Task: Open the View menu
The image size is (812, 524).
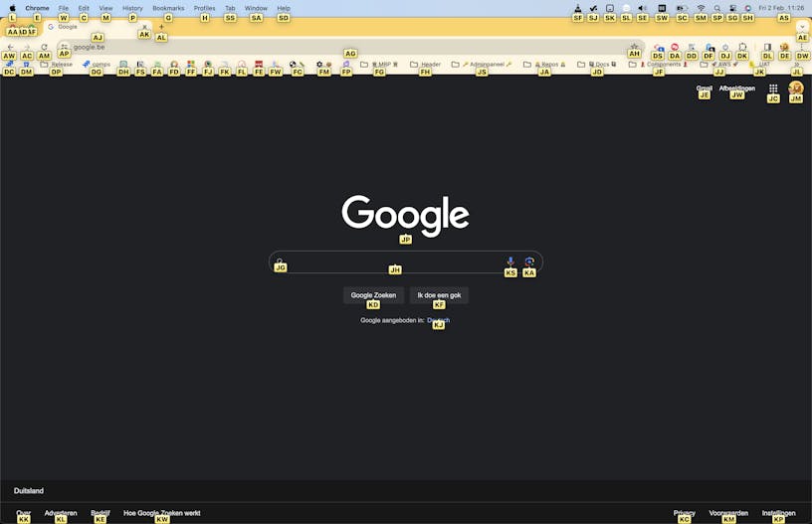Action: click(x=105, y=8)
